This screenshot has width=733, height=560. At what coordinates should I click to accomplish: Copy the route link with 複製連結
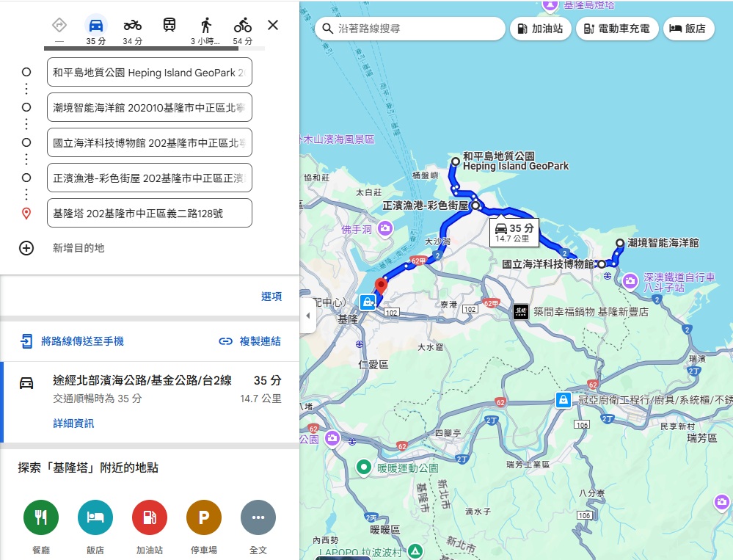(250, 341)
